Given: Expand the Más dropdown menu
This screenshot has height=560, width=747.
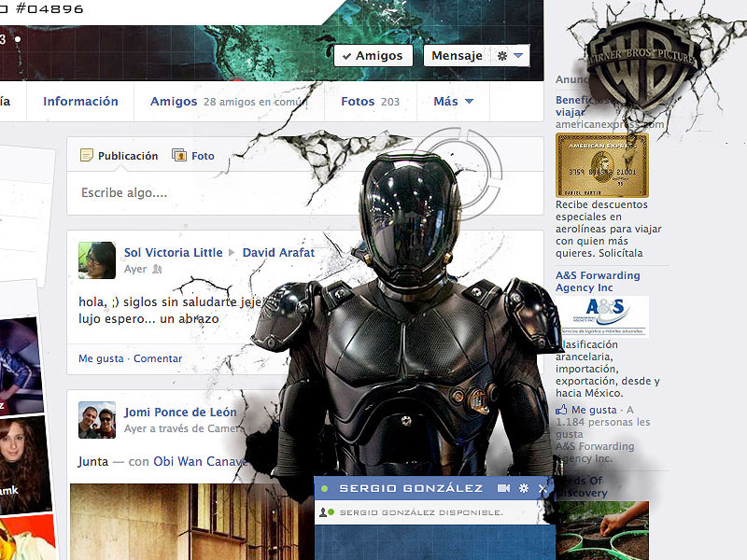Looking at the screenshot, I should click(453, 102).
